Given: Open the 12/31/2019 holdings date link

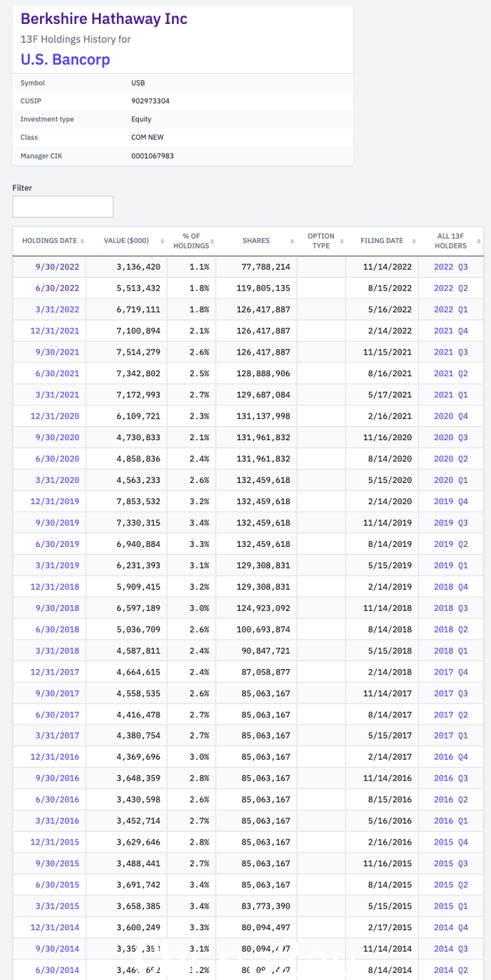Looking at the screenshot, I should (55, 501).
